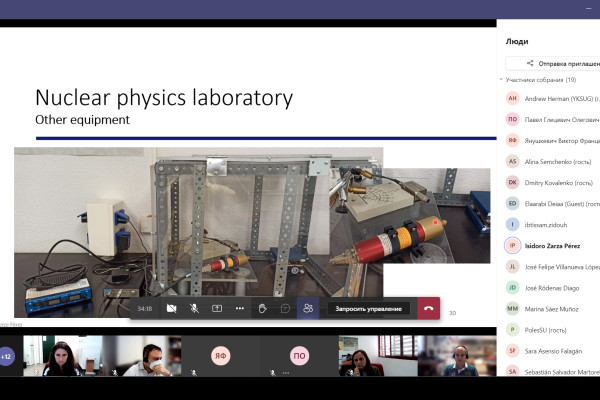Viewport: 600px width, 400px height.
Task: Collapse the Участники собрания (19) section
Action: point(503,79)
